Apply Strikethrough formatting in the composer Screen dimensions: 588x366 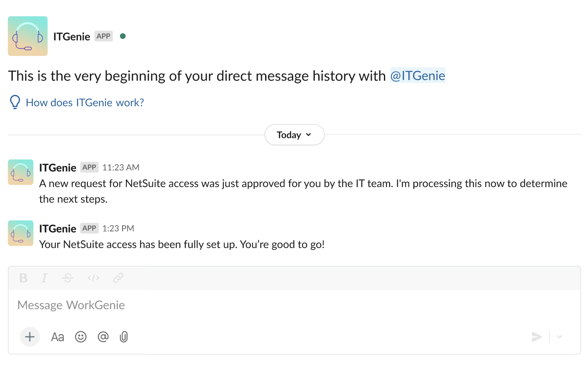(68, 278)
